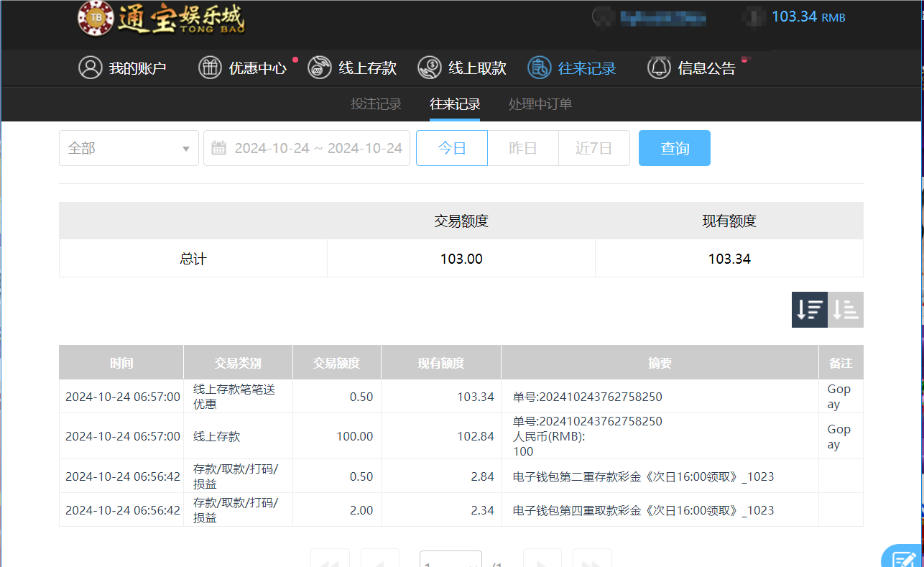Switch to the 昨日 filter

(x=522, y=147)
